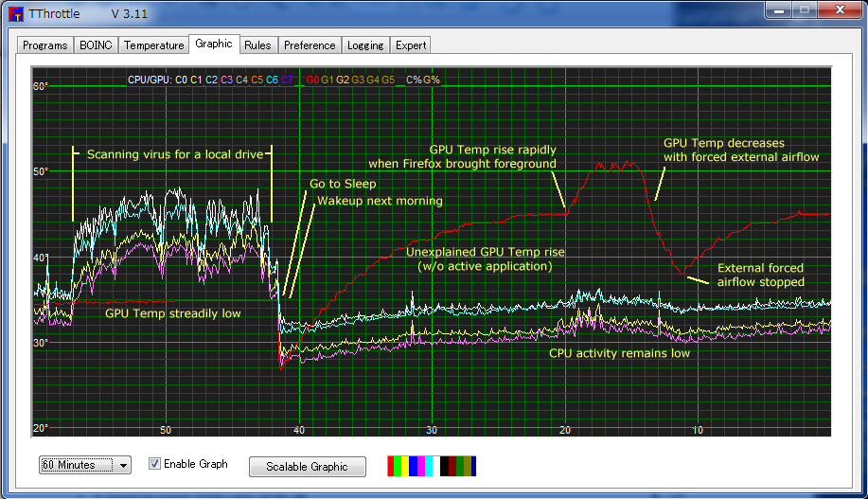Select the olive color swatch
Screen dimensions: 868x499
tap(468, 466)
